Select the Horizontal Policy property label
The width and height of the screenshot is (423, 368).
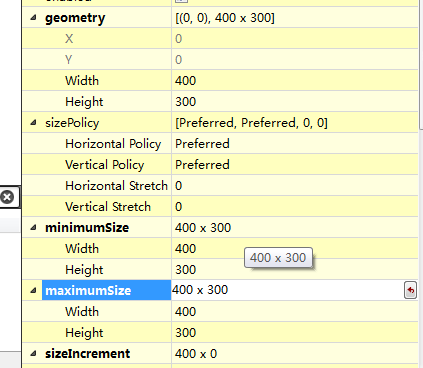click(113, 144)
